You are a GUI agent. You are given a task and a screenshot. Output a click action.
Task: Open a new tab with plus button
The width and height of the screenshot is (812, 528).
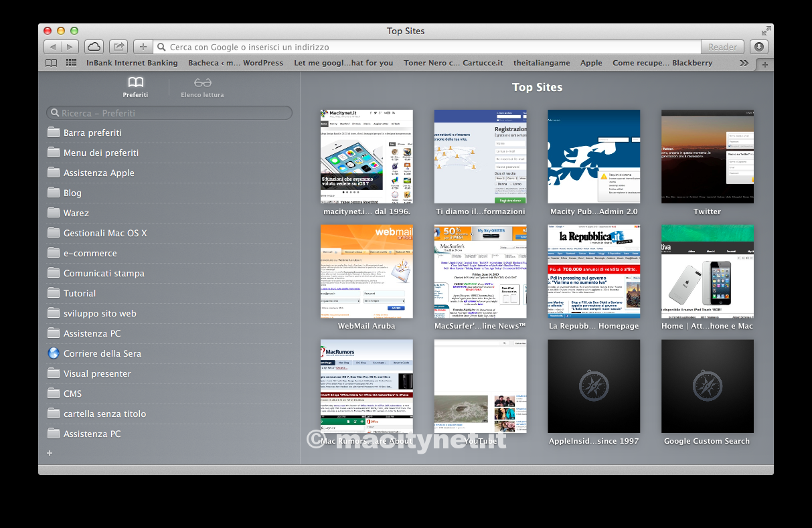765,64
